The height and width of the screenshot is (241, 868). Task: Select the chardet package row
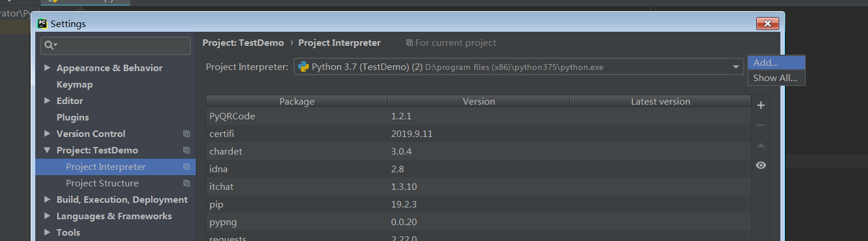coord(479,152)
